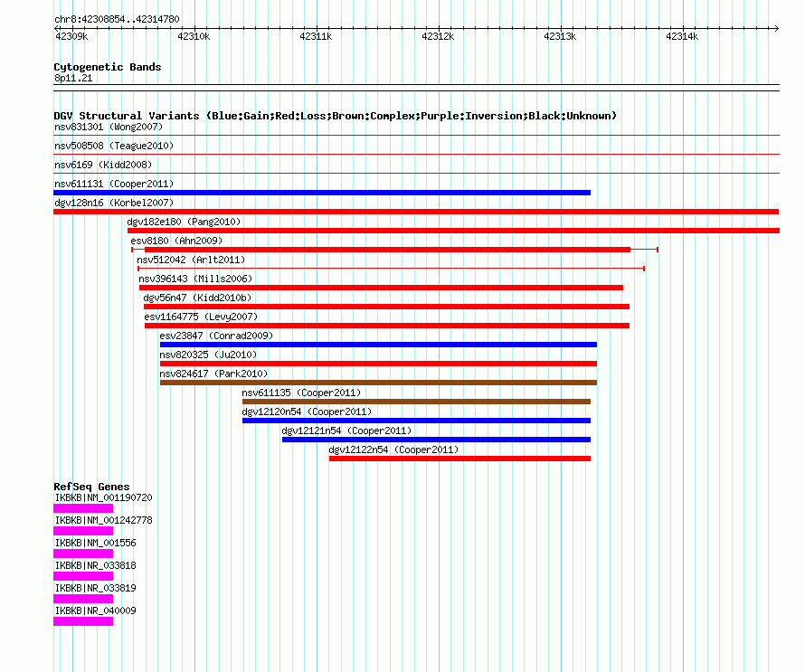
Task: Click the dgv128n16 (Korbel2007) text label
Action: pos(114,203)
